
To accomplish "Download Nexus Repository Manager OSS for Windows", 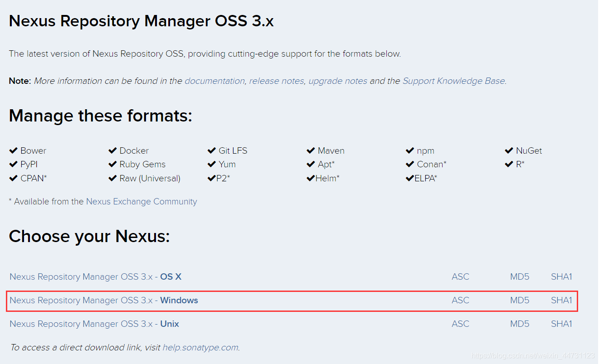I will [104, 300].
